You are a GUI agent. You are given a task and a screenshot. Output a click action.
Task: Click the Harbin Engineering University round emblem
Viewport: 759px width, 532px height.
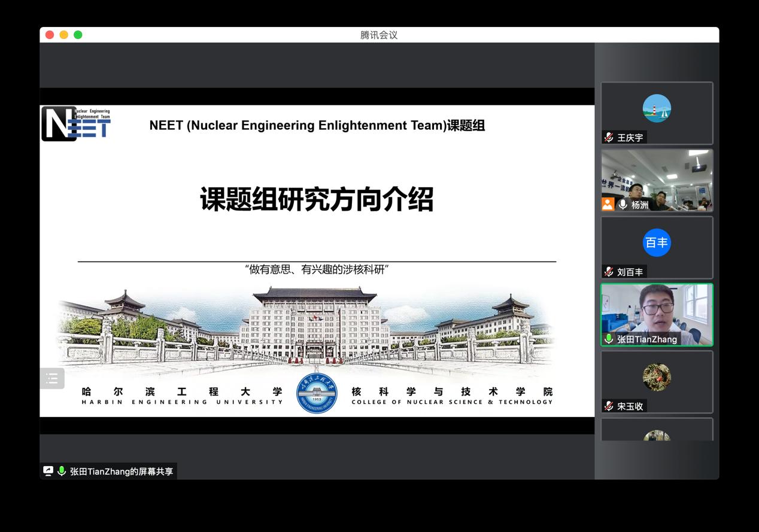(x=317, y=393)
